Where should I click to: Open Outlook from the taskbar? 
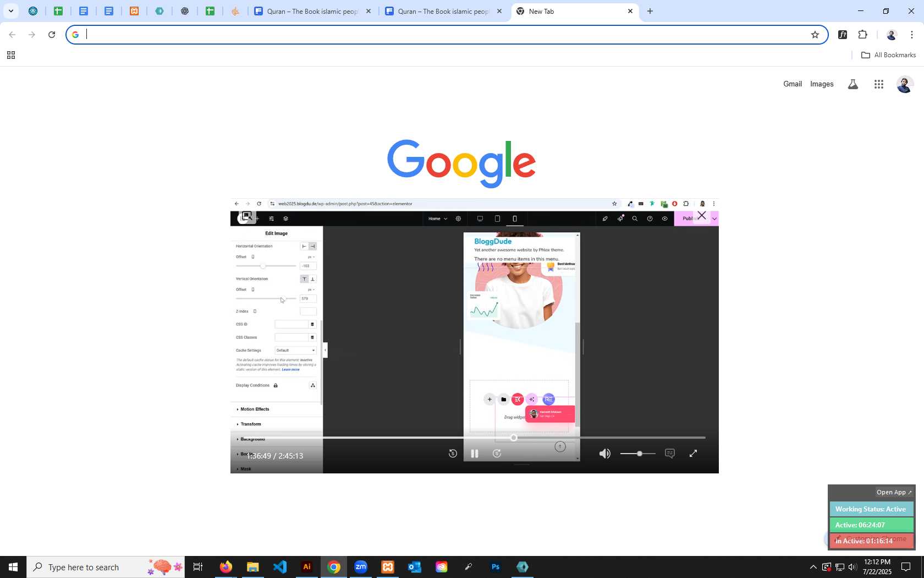click(x=415, y=567)
